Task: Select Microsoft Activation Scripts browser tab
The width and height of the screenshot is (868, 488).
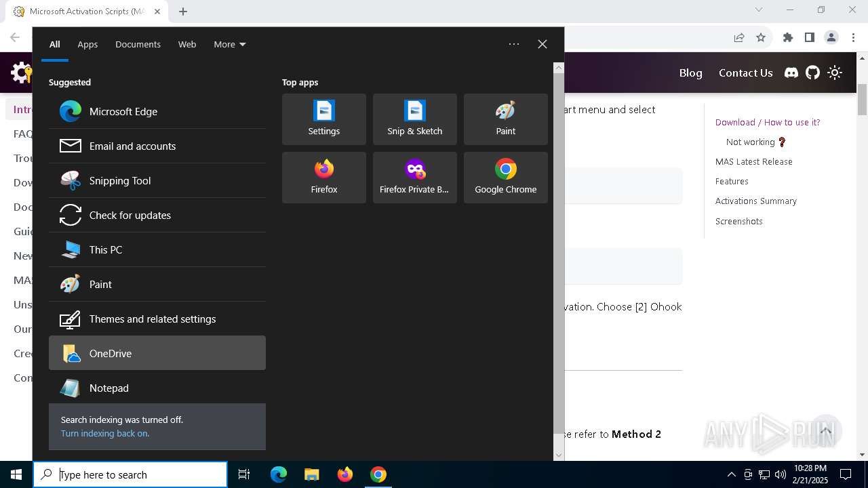Action: point(87,12)
